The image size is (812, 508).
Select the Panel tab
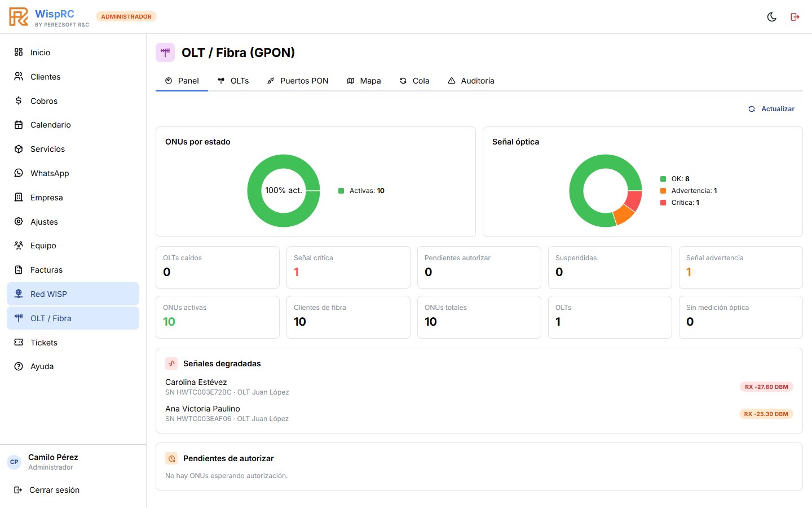click(x=182, y=81)
